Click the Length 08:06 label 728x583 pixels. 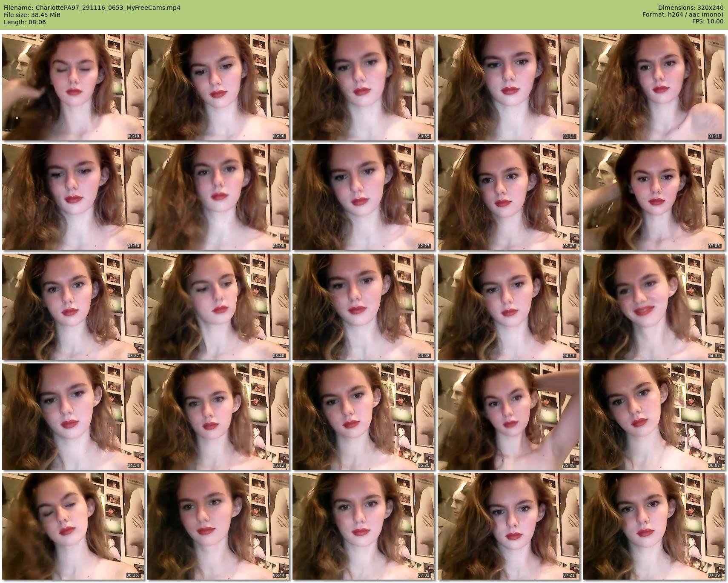tap(25, 22)
